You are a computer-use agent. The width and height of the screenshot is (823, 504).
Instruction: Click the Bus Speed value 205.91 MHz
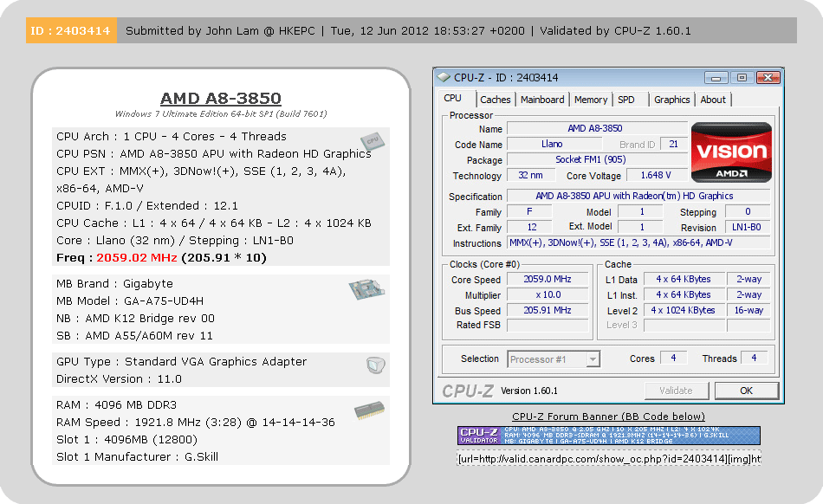click(x=548, y=311)
